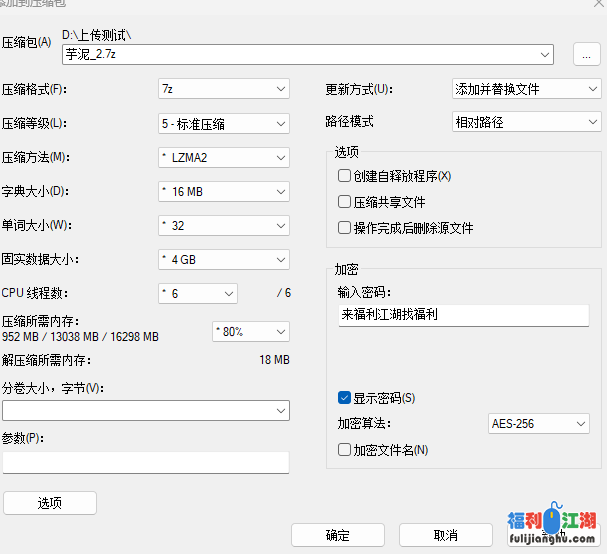Image resolution: width=607 pixels, height=554 pixels.
Task: Expand the 压缩方法 LZMA2 dropdown
Action: click(280, 158)
